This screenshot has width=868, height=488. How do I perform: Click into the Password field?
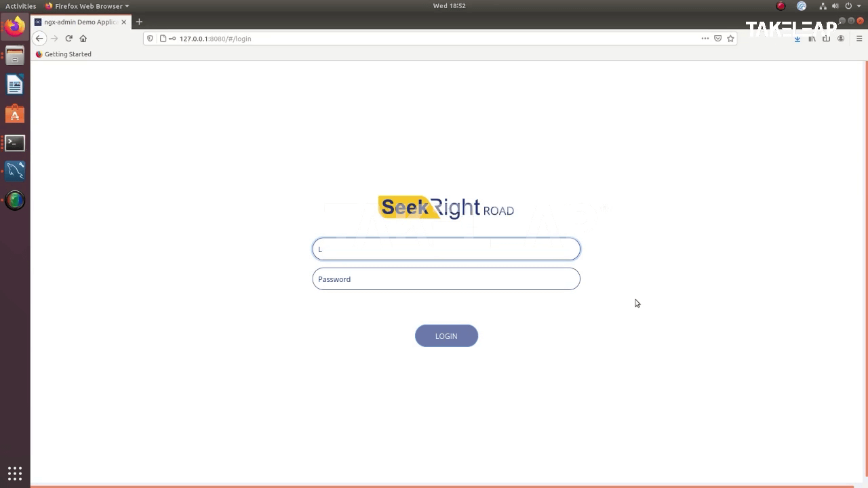click(446, 279)
